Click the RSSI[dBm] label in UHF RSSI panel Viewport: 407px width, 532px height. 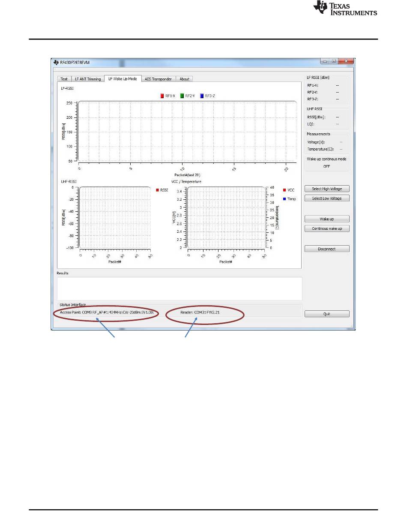316,117
